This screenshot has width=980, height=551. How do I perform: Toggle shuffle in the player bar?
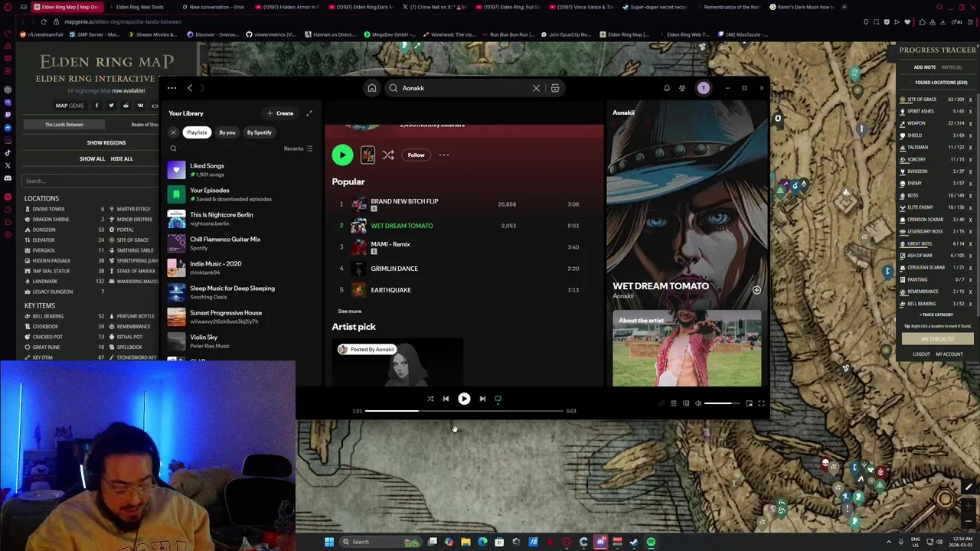click(x=430, y=399)
